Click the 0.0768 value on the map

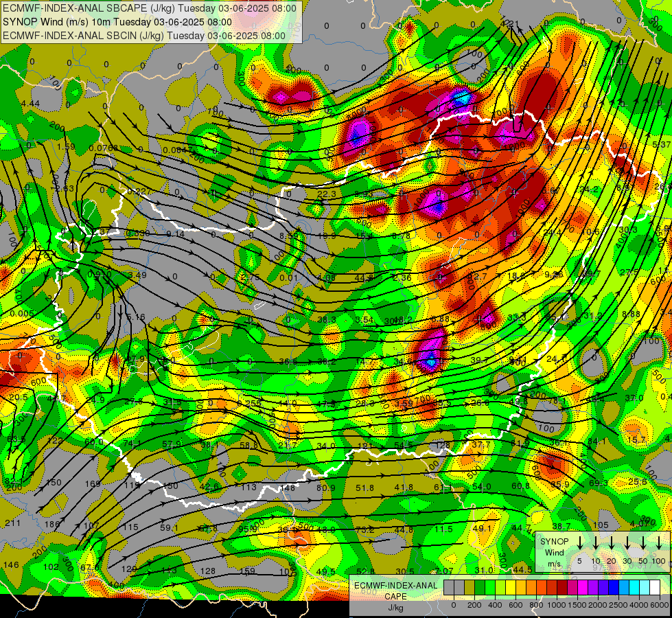(x=103, y=148)
